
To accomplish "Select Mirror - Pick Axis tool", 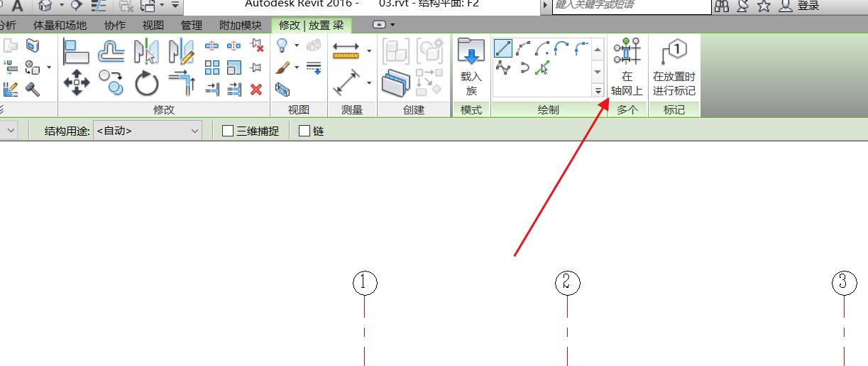I will [146, 51].
